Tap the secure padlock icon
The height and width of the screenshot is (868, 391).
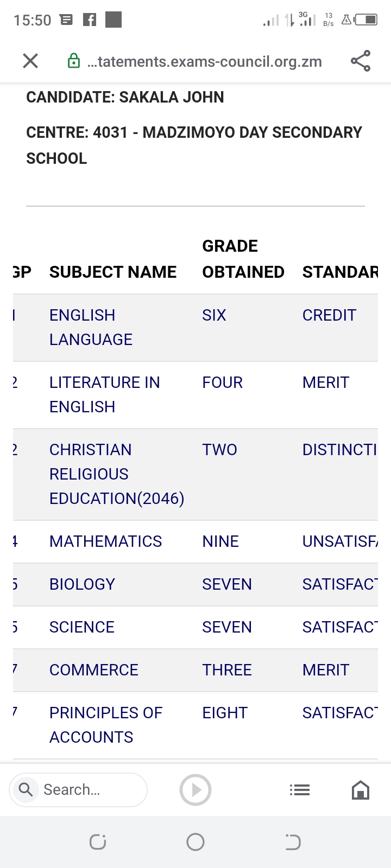pyautogui.click(x=74, y=61)
